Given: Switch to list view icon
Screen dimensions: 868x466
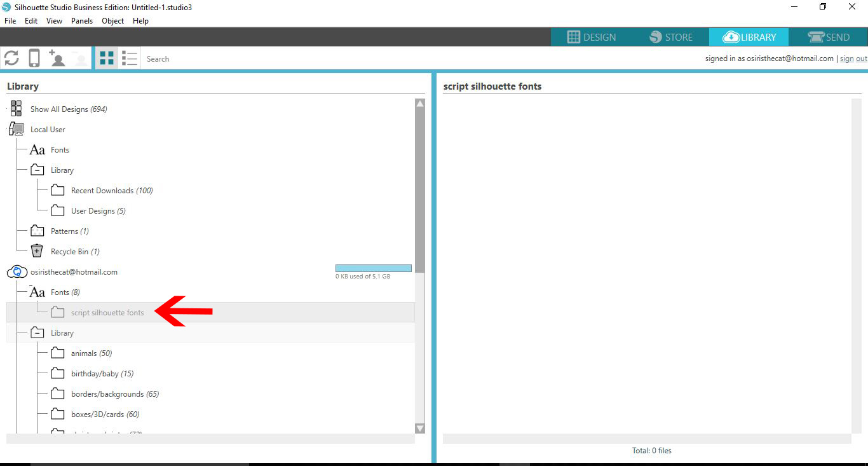Looking at the screenshot, I should coord(130,58).
